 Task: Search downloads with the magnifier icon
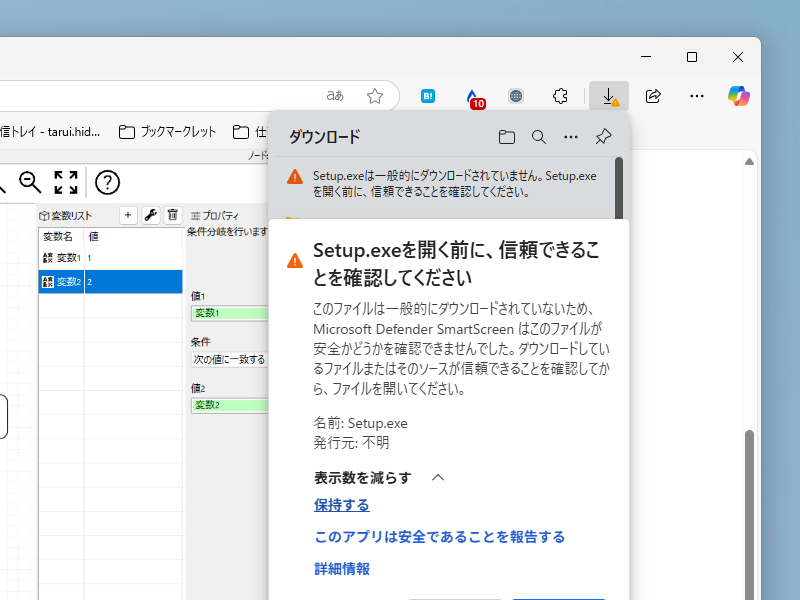539,137
